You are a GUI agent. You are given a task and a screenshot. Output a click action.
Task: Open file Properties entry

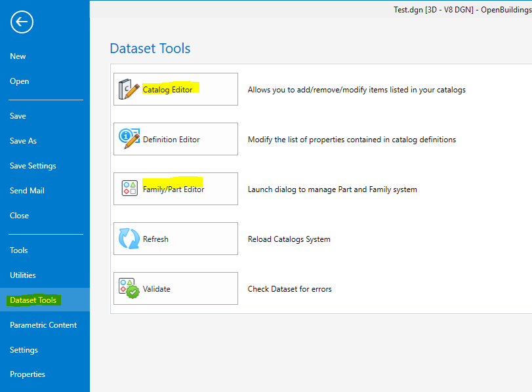coord(28,374)
